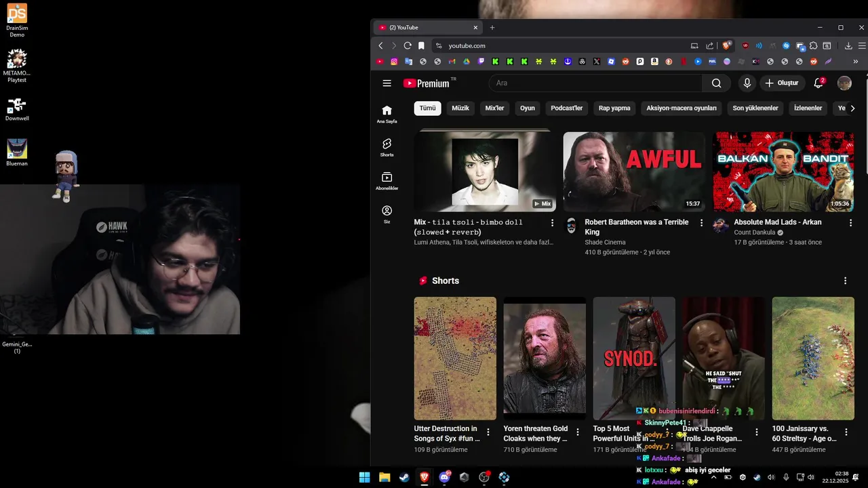Screen dimensions: 868x488
Task: Open File Explorer from the taskbar
Action: tap(384, 477)
